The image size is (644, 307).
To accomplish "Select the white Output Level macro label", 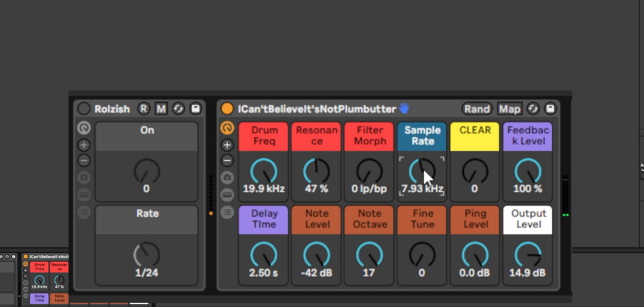I will coord(528,220).
